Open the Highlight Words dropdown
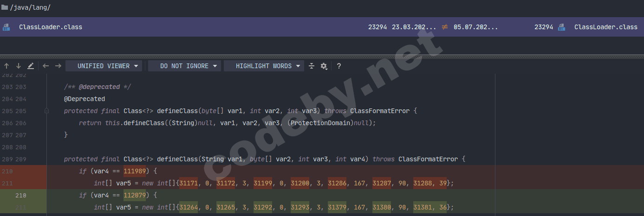The width and height of the screenshot is (644, 216). [x=264, y=66]
